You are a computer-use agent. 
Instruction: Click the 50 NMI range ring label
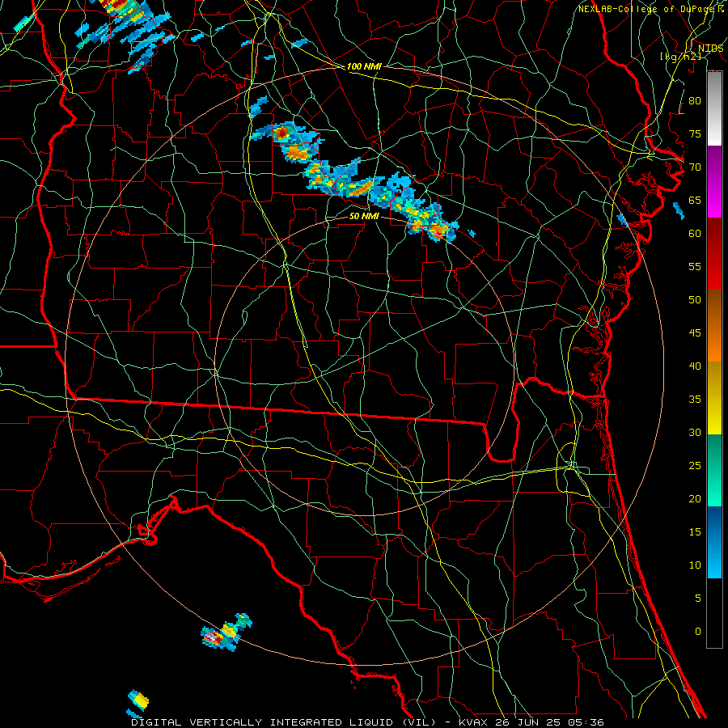[364, 216]
